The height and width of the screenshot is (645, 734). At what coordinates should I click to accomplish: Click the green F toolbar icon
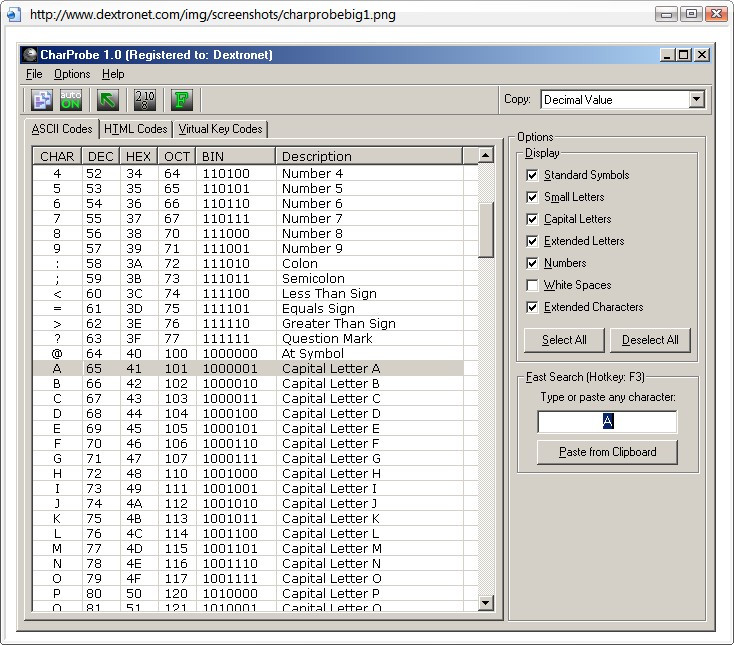(x=181, y=100)
